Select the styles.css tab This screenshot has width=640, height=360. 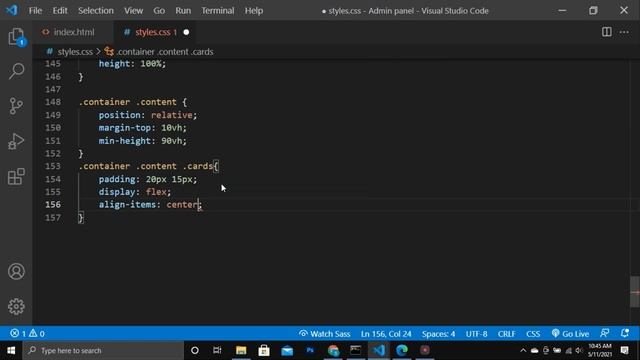(x=154, y=32)
